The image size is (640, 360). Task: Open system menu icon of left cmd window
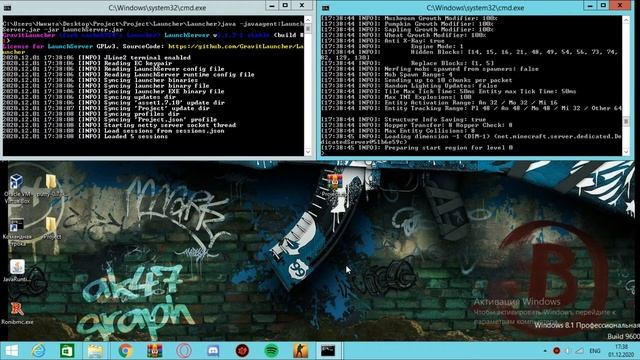tap(7, 8)
